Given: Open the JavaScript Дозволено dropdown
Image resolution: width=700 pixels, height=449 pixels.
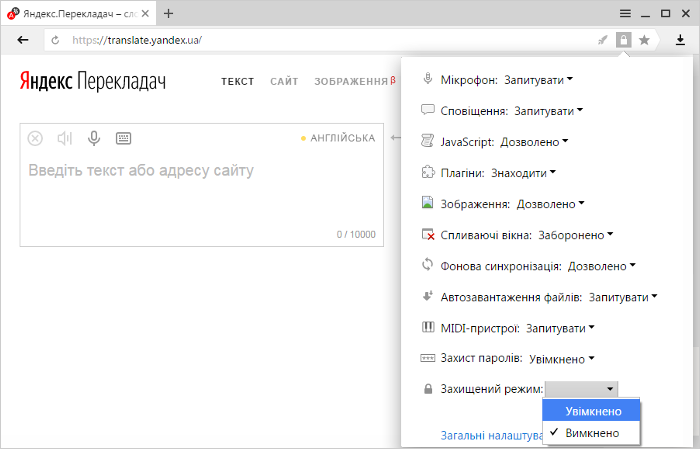Looking at the screenshot, I should point(534,142).
